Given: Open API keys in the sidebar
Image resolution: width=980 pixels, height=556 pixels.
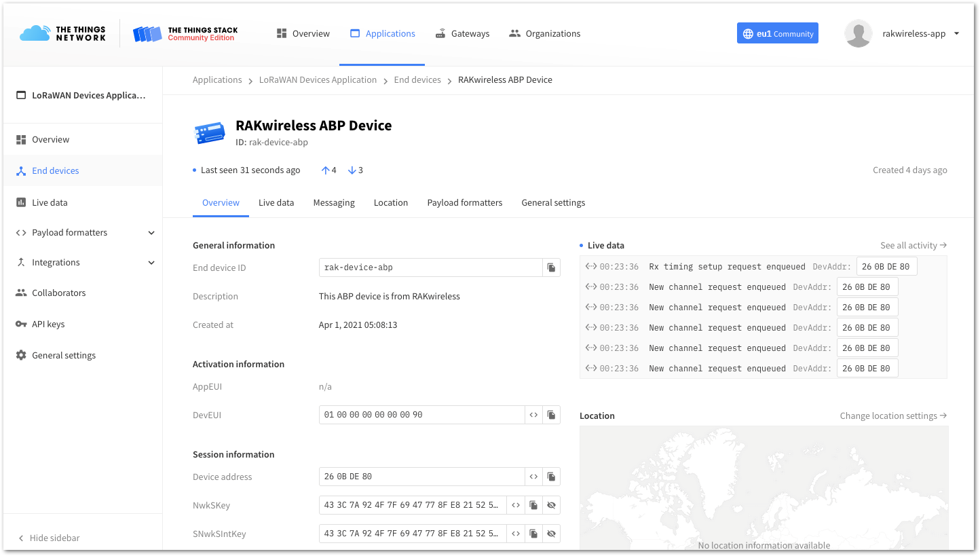Looking at the screenshot, I should [x=82, y=324].
